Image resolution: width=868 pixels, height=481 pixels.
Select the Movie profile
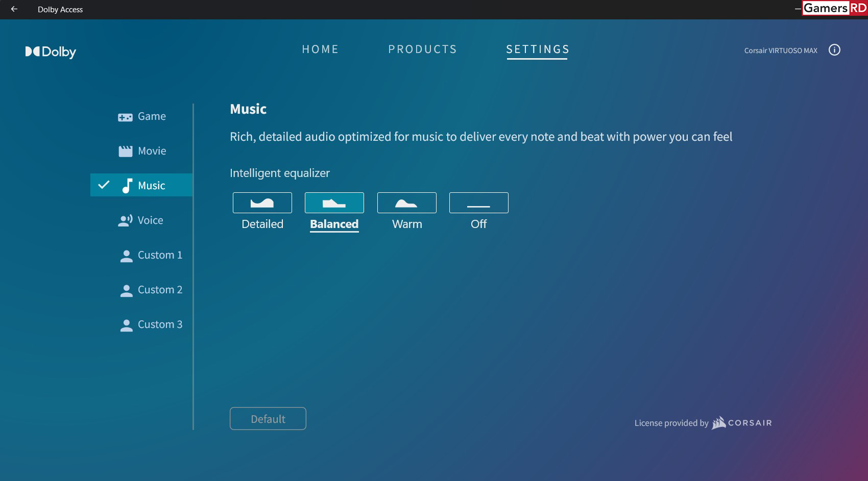142,151
